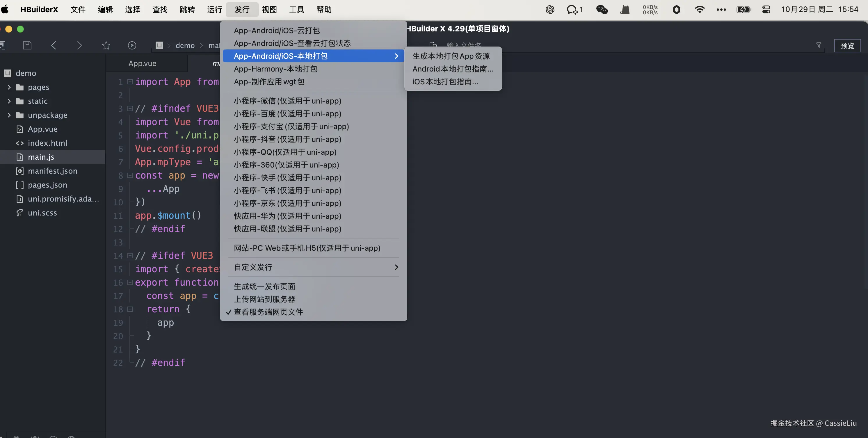
Task: Click the bookmark star toolbar icon
Action: (106, 45)
